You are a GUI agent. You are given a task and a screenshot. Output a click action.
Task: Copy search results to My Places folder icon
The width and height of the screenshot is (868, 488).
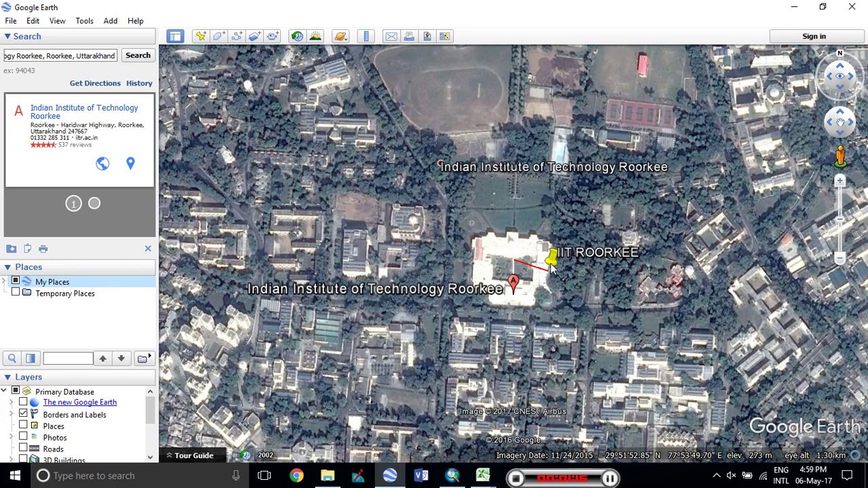tap(12, 249)
